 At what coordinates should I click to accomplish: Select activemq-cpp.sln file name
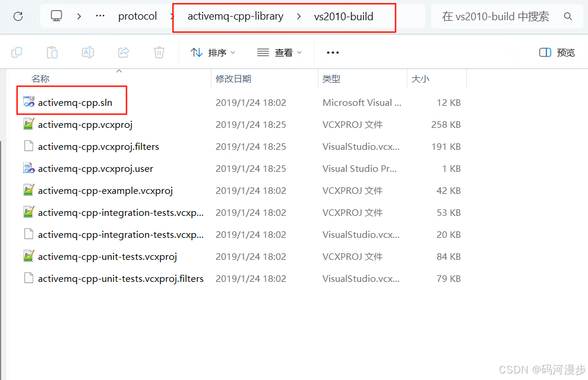(x=75, y=102)
